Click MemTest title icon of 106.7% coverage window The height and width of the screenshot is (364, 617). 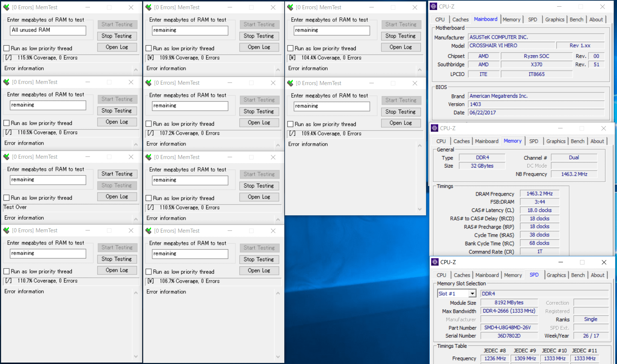[148, 231]
